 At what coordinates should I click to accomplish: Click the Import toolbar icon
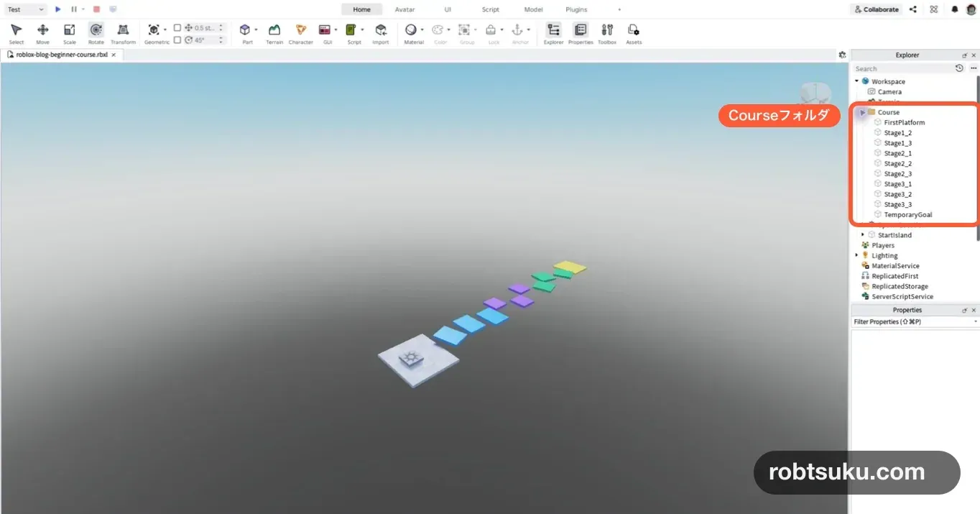pyautogui.click(x=381, y=30)
